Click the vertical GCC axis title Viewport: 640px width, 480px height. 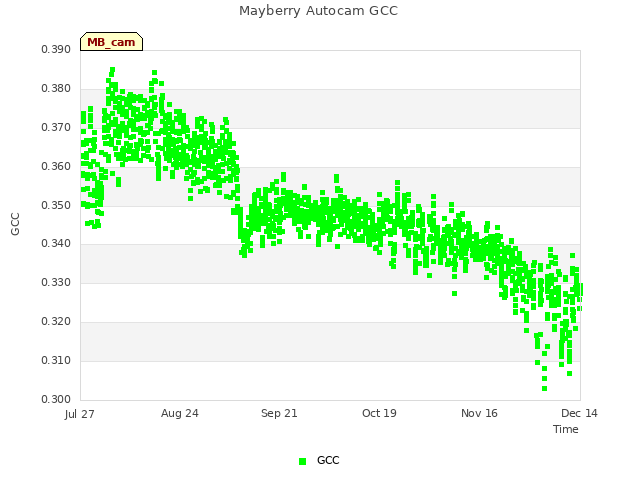click(x=15, y=224)
